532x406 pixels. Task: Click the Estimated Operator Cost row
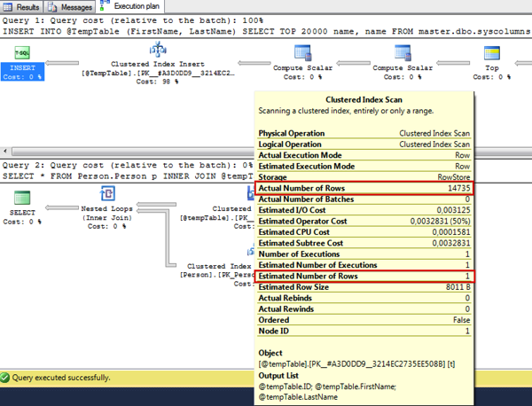tap(364, 221)
